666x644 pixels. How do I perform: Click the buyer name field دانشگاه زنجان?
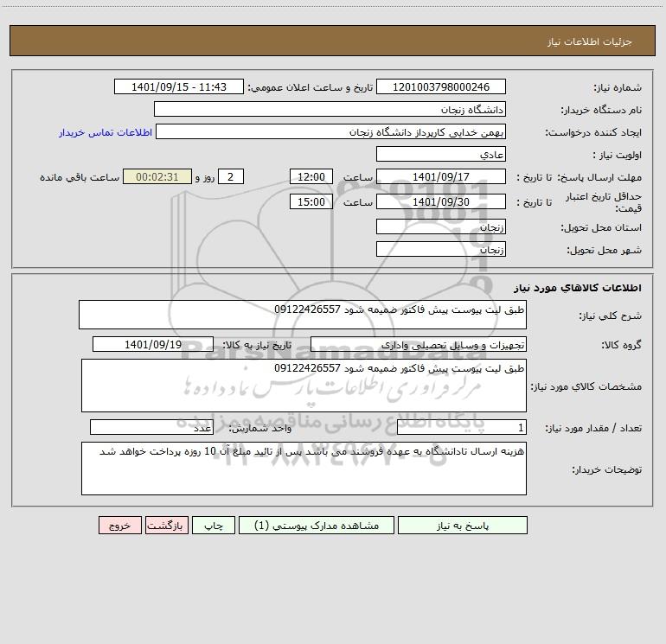[x=330, y=109]
